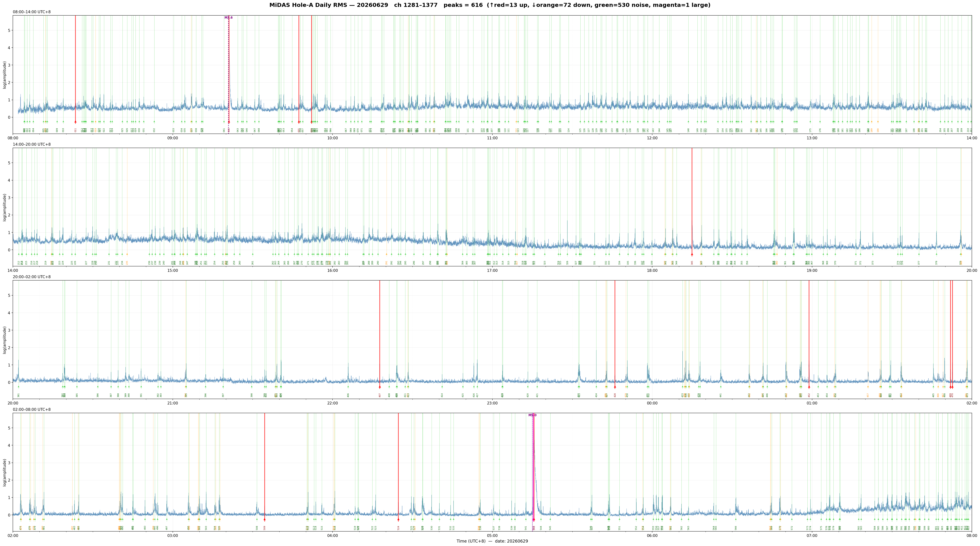This screenshot has width=980, height=546.
Task: Click the green peak number label "010"
Action: pyautogui.click(x=63, y=130)
